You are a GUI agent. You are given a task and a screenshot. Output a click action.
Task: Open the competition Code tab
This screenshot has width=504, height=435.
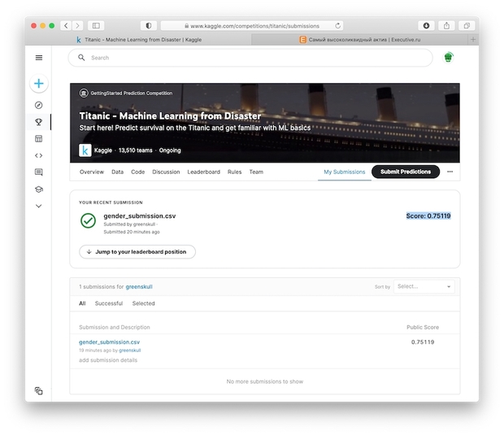137,172
